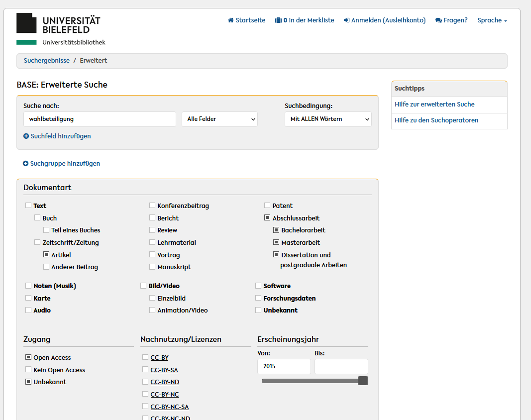The height and width of the screenshot is (420, 531).
Task: Check the Text document type checkbox
Action: click(x=28, y=205)
